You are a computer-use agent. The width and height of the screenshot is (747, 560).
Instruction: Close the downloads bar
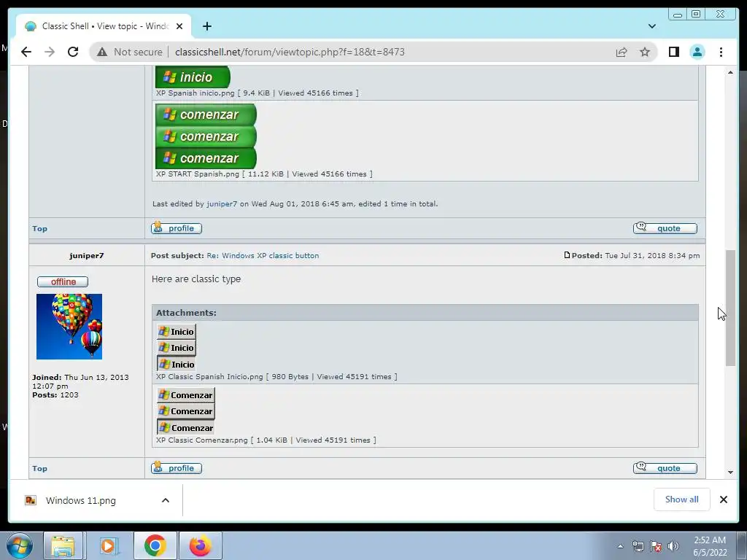723,499
